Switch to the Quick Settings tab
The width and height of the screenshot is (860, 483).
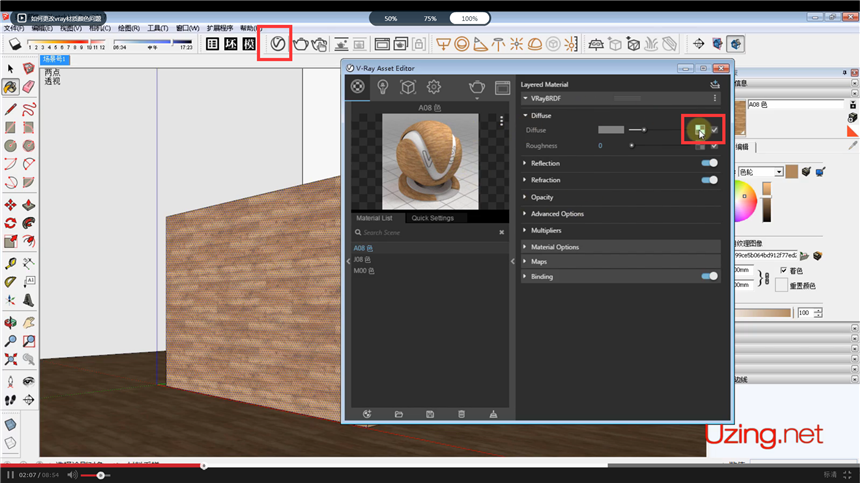coord(432,218)
